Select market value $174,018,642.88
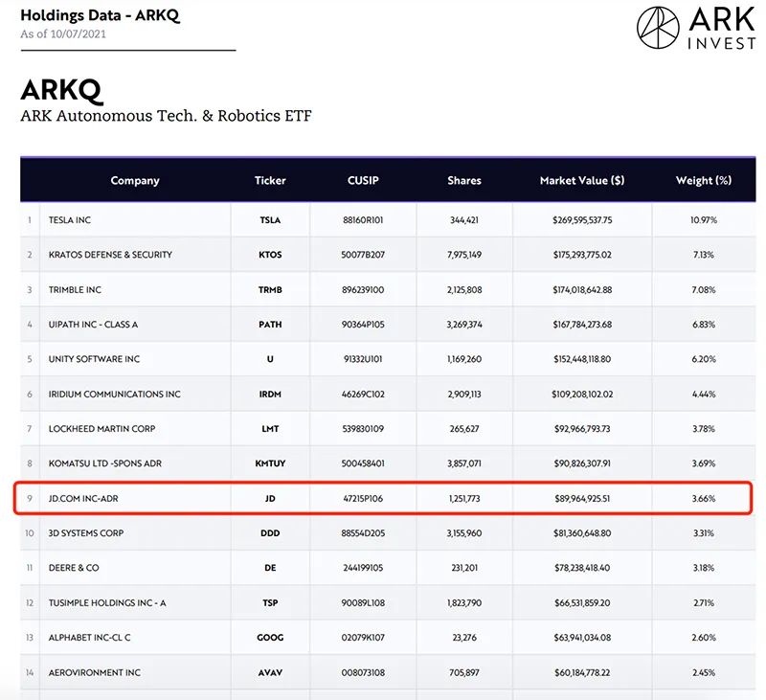 tap(582, 290)
